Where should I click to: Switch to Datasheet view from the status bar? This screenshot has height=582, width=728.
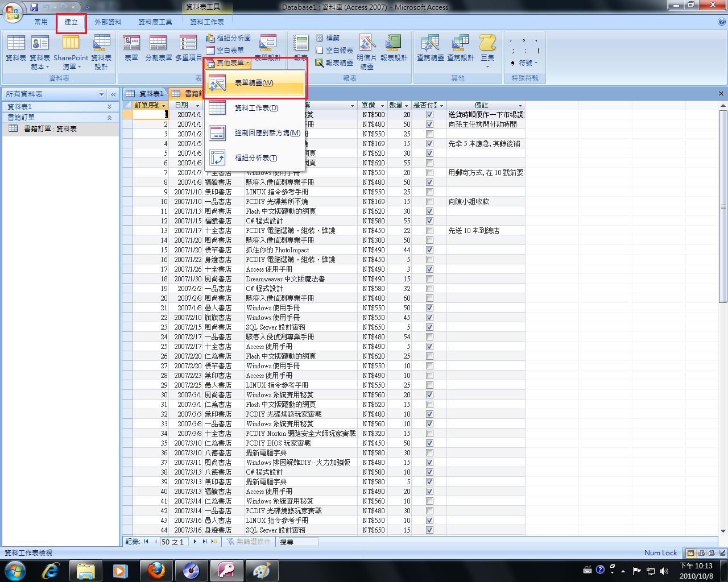690,553
